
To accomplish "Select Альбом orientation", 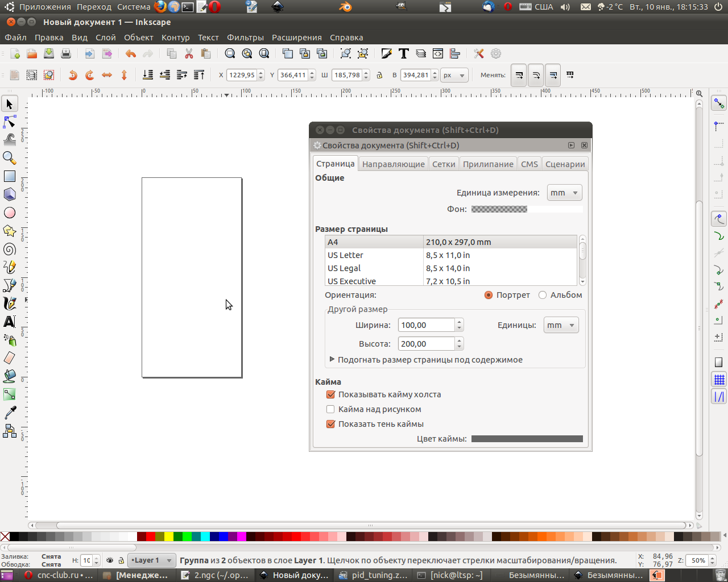I will click(x=560, y=295).
